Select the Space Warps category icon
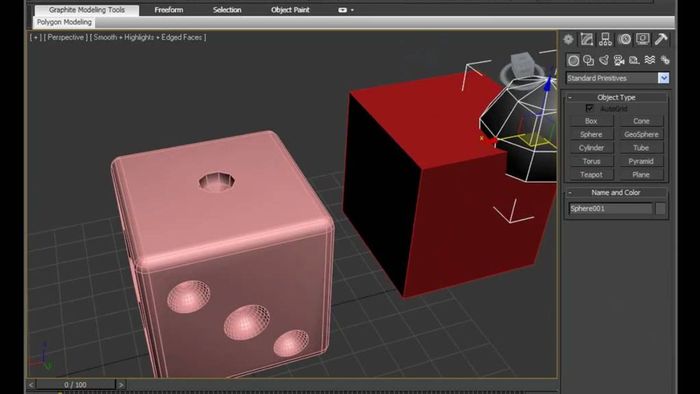 tap(650, 60)
